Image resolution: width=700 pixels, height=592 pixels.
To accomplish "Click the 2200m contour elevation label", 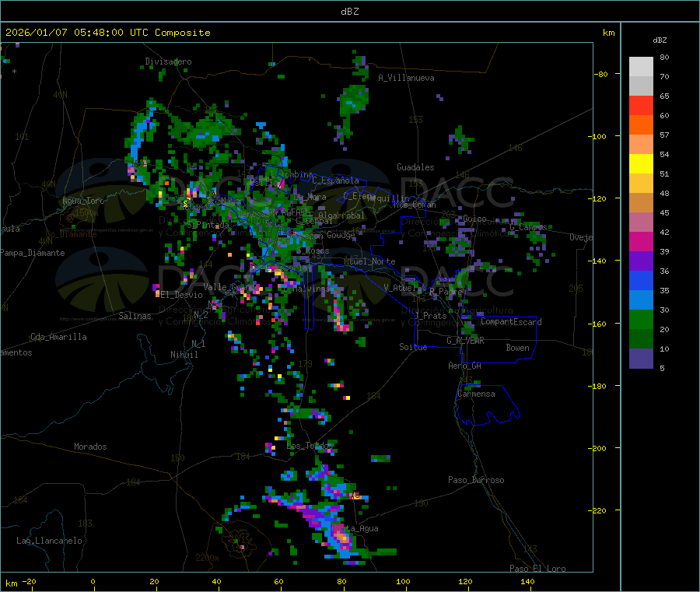I will (x=207, y=558).
